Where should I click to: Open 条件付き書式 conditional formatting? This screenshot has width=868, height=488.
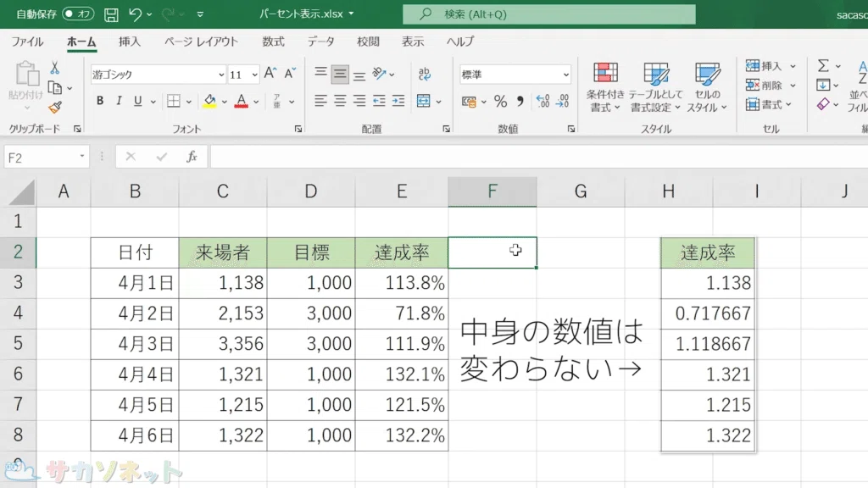pyautogui.click(x=605, y=87)
